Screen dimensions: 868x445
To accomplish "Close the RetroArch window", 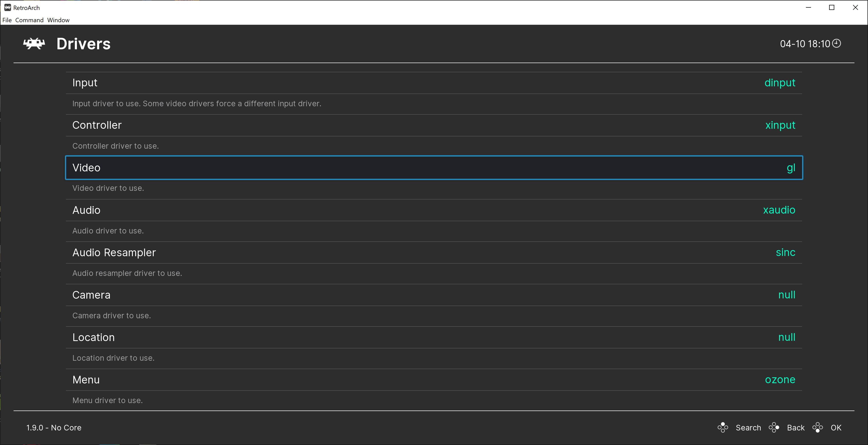I will [x=855, y=7].
